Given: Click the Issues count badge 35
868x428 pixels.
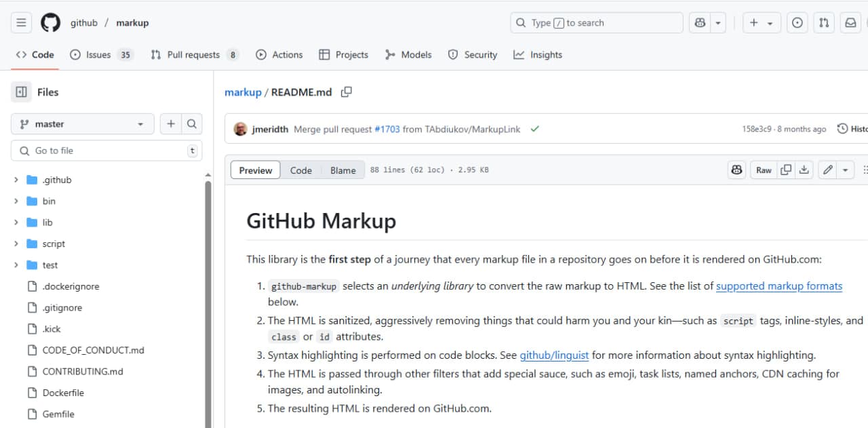Looking at the screenshot, I should point(125,55).
